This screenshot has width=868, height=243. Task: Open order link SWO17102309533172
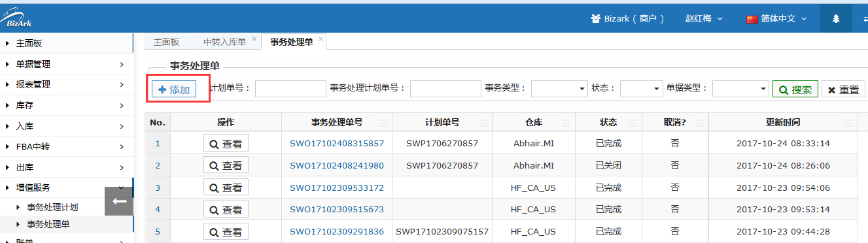337,187
